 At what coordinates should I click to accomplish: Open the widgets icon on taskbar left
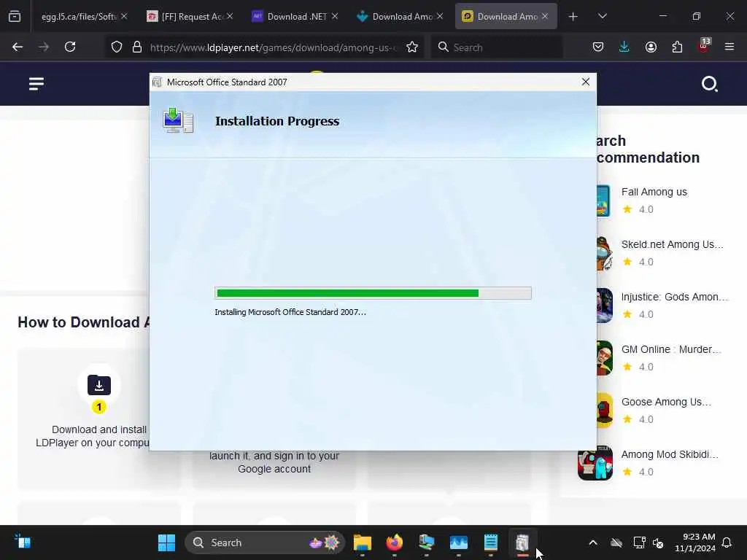(23, 542)
